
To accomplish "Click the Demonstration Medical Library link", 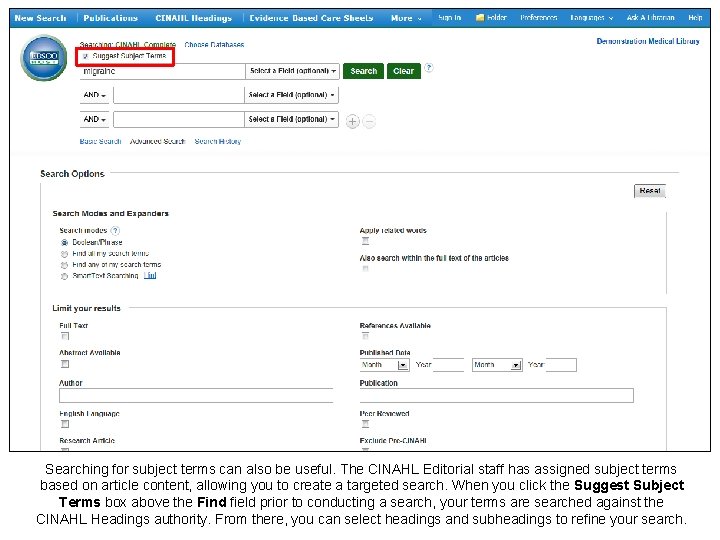I will pyautogui.click(x=648, y=41).
